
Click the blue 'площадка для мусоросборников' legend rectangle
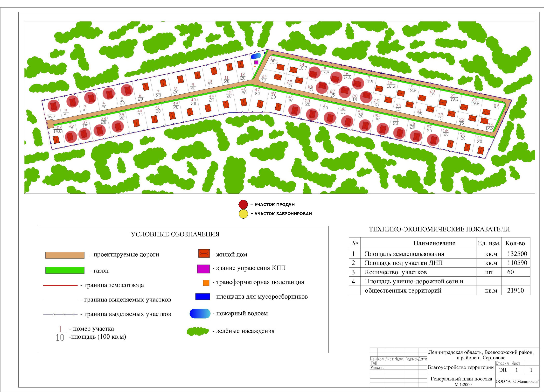(202, 296)
